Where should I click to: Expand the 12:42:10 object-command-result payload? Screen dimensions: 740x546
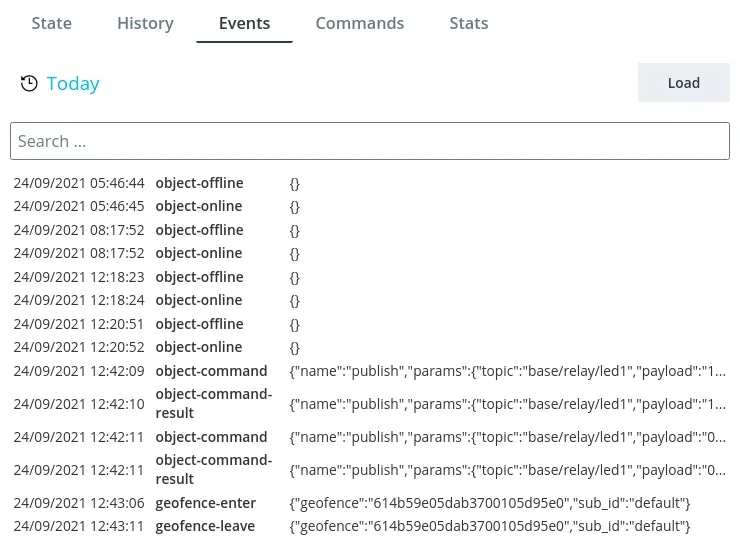pyautogui.click(x=507, y=404)
